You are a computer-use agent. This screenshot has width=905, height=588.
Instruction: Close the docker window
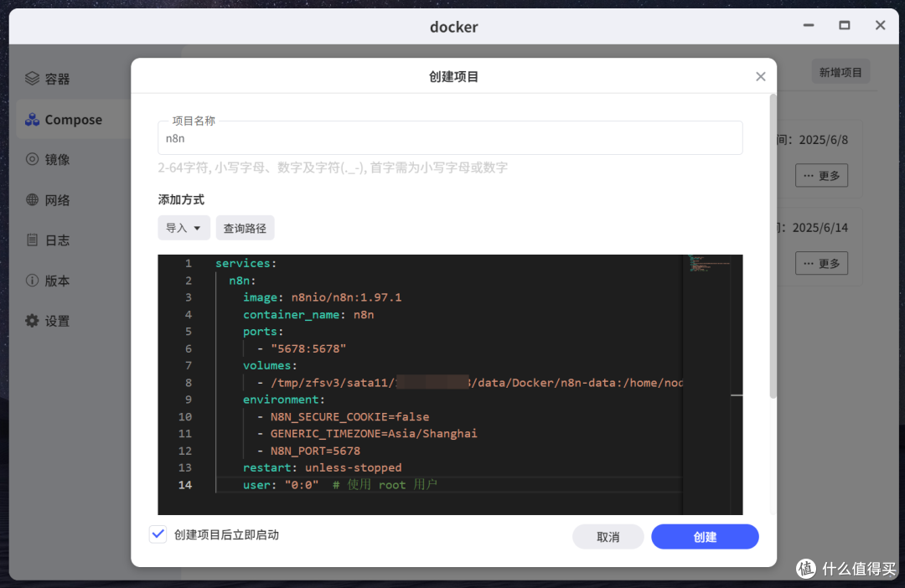tap(880, 25)
